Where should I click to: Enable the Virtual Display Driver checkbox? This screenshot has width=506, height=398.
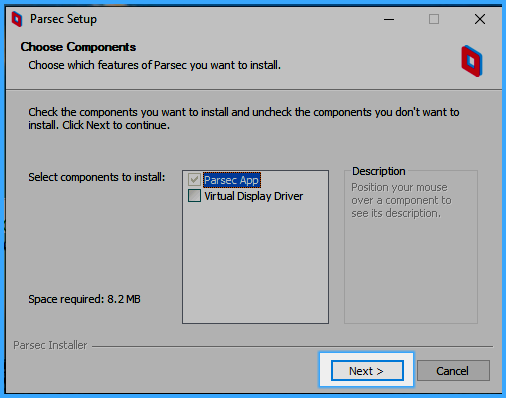click(194, 196)
